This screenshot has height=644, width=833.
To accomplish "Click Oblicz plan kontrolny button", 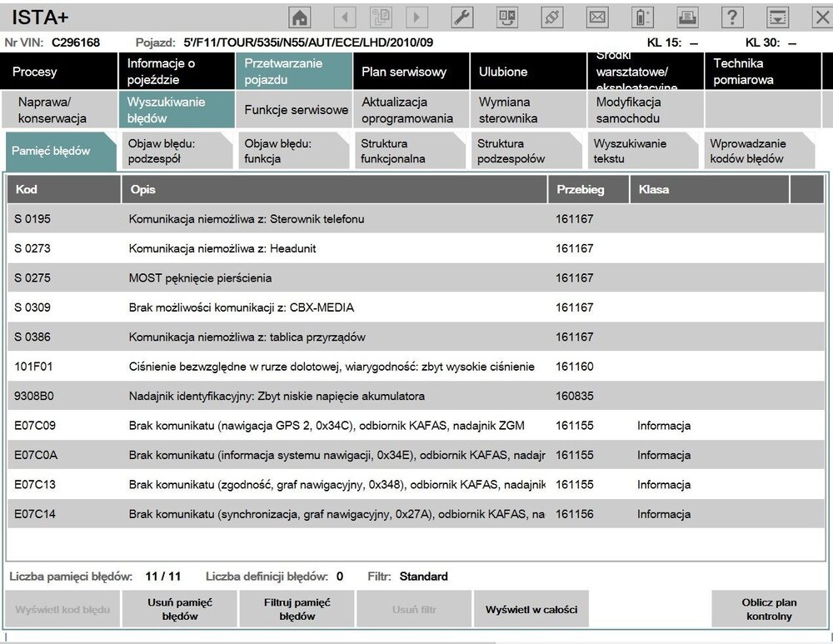I will [769, 609].
